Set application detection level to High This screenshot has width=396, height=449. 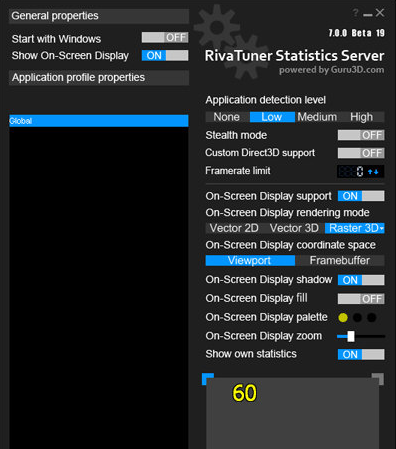click(x=362, y=117)
